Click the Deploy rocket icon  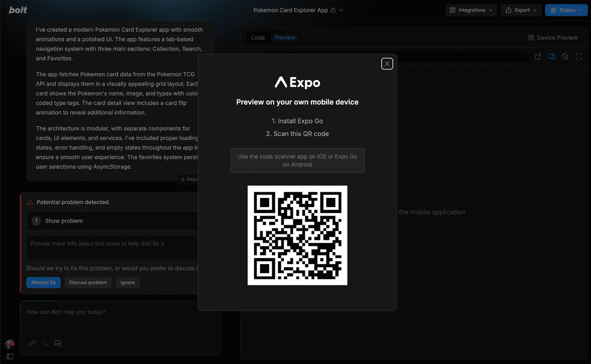(x=553, y=10)
